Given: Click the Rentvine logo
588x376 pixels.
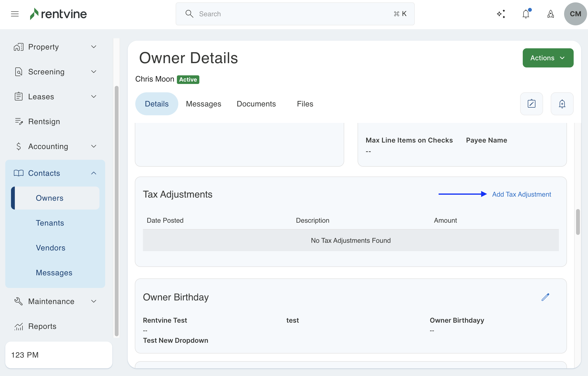Looking at the screenshot, I should pyautogui.click(x=58, y=14).
